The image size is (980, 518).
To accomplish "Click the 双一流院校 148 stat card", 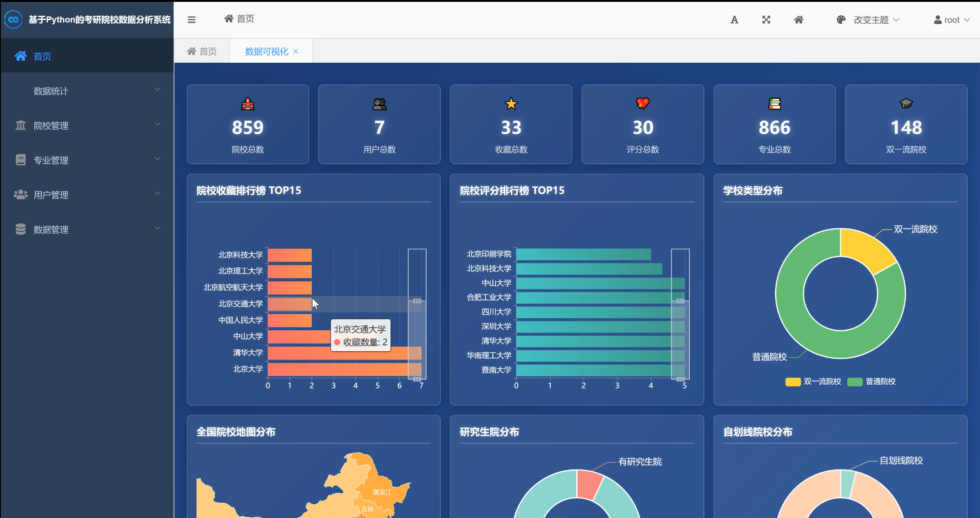I will (x=906, y=124).
